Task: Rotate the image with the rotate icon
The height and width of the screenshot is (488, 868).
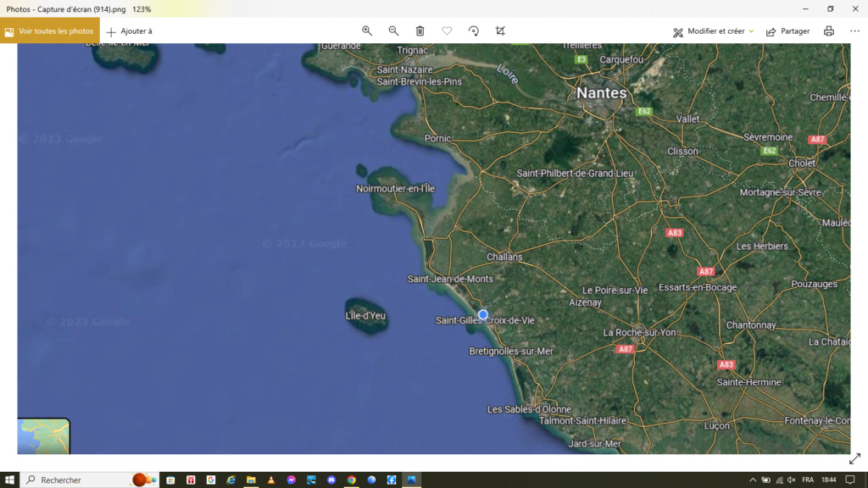Action: (473, 31)
